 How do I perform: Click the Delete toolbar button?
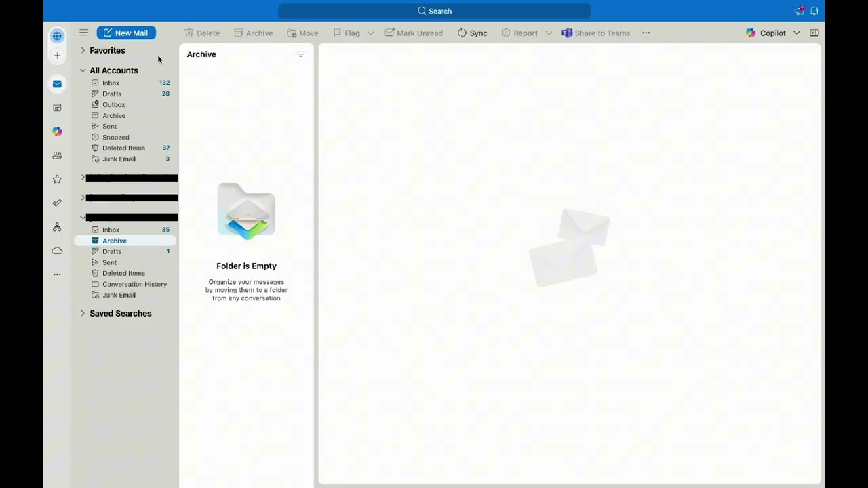pos(202,33)
